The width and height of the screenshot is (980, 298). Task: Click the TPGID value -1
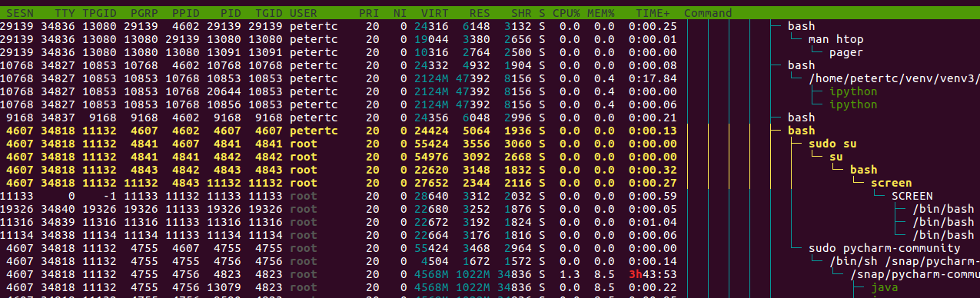click(x=109, y=196)
